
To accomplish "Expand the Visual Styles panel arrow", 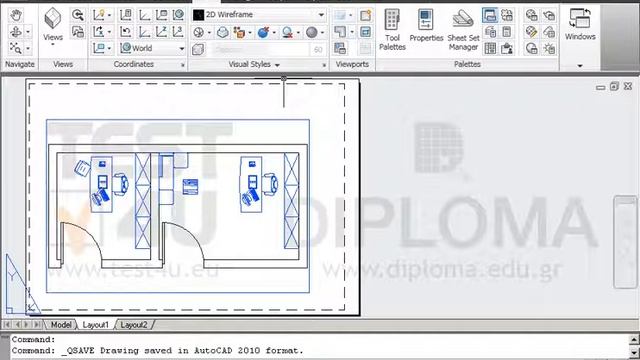I will click(x=277, y=65).
